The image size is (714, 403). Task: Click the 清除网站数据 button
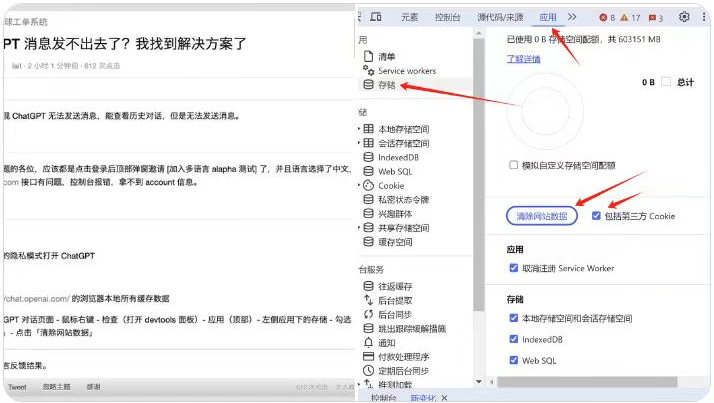(x=541, y=216)
